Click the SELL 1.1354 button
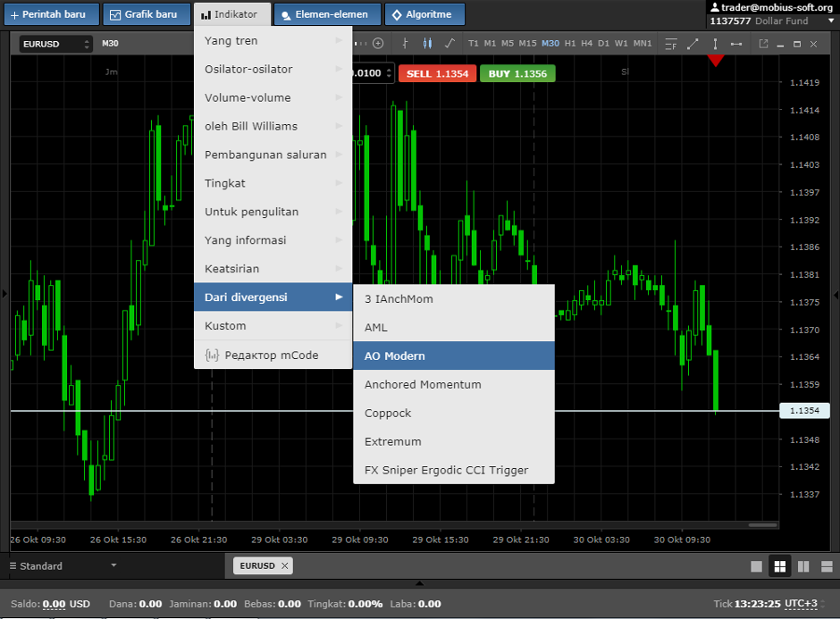The image size is (840, 619). coord(437,73)
